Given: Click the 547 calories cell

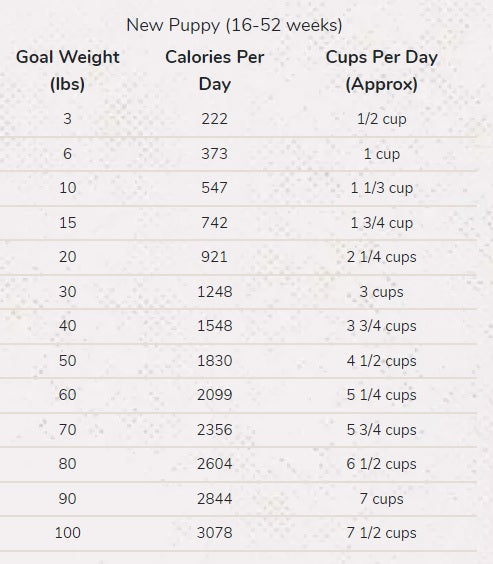Looking at the screenshot, I should click(x=215, y=188).
